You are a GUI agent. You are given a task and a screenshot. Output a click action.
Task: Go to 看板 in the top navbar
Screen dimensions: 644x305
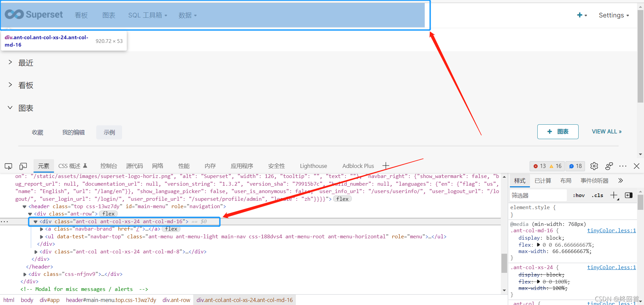click(x=81, y=15)
